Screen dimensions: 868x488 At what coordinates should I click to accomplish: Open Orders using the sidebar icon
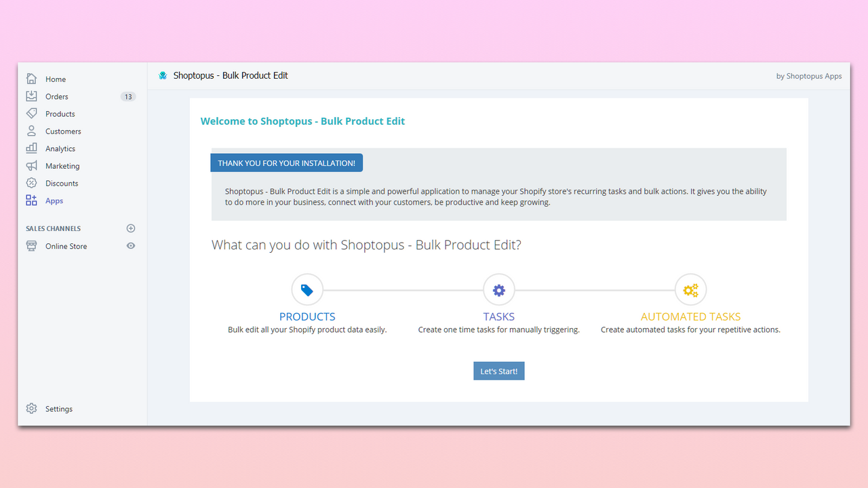click(31, 96)
